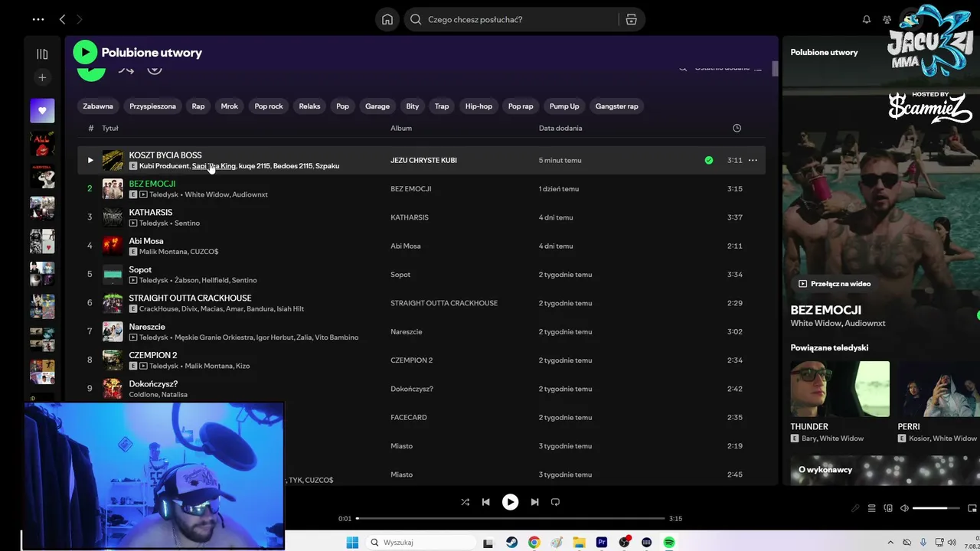
Task: Mute with the speaker icon
Action: click(x=904, y=508)
